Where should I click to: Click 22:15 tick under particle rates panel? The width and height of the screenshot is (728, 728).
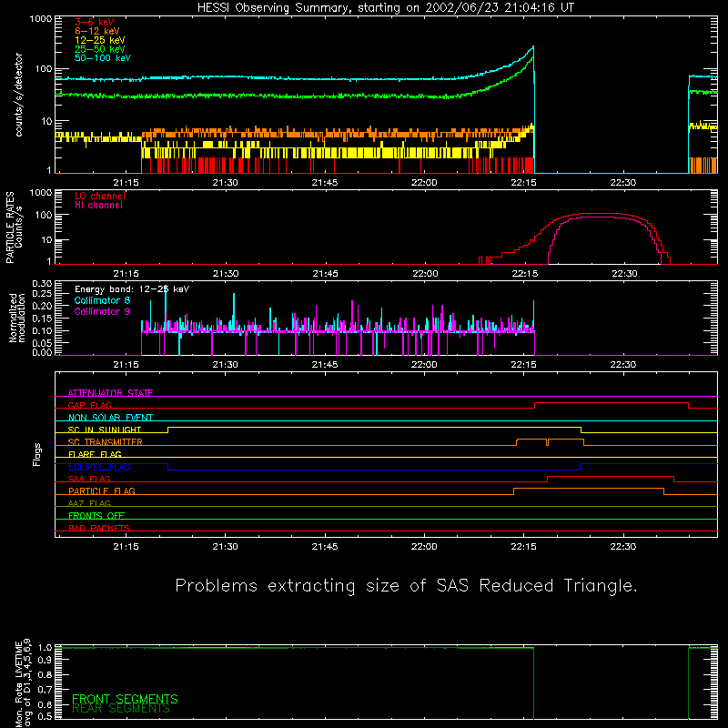[525, 274]
